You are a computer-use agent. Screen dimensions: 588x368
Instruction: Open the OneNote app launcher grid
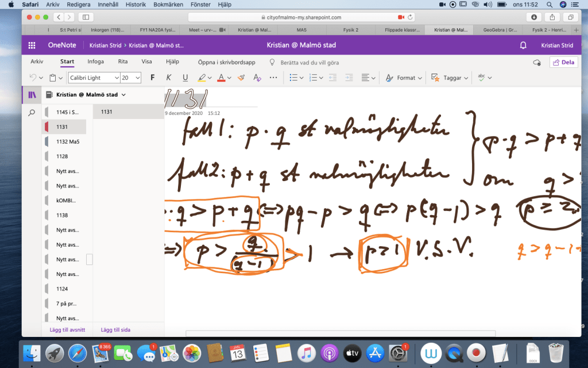32,45
